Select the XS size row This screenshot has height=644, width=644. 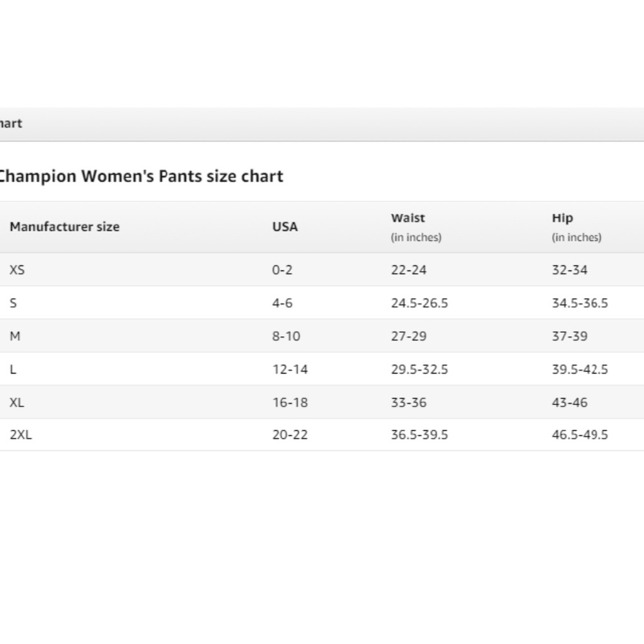click(322, 270)
